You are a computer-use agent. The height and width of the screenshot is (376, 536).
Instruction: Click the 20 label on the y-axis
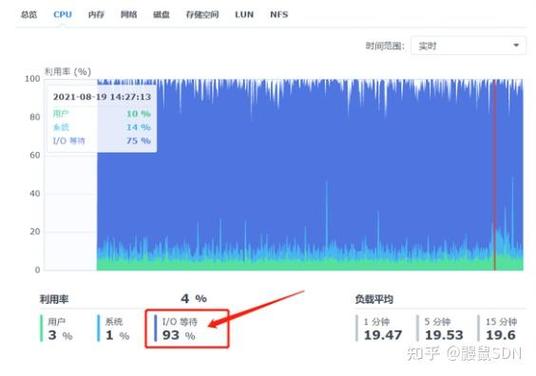[x=35, y=232]
